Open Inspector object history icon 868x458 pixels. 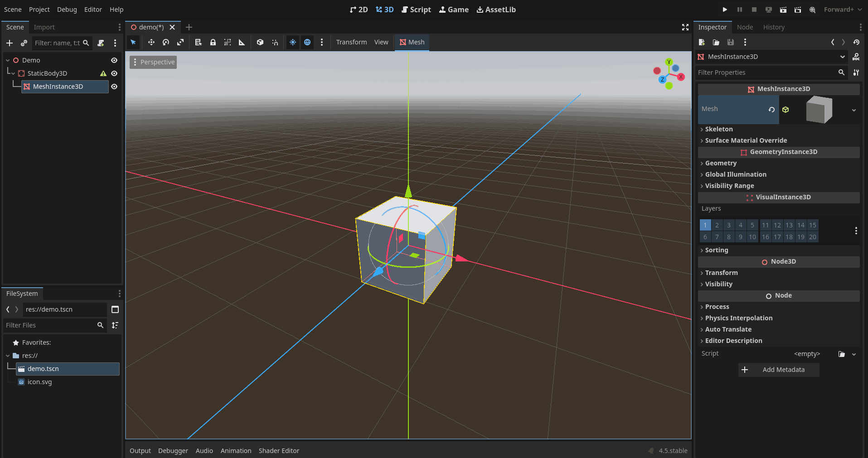click(x=856, y=42)
